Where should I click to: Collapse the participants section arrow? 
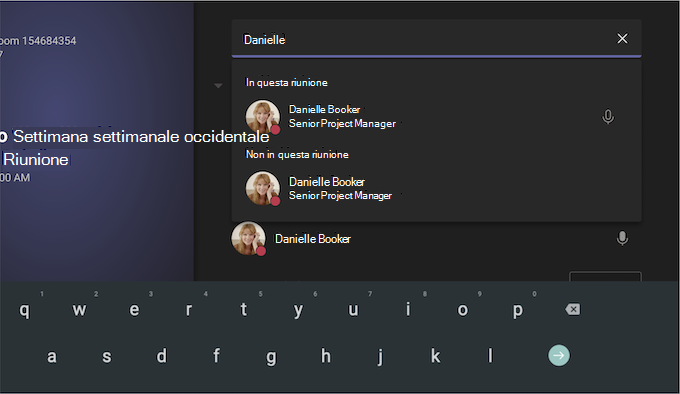pyautogui.click(x=218, y=86)
